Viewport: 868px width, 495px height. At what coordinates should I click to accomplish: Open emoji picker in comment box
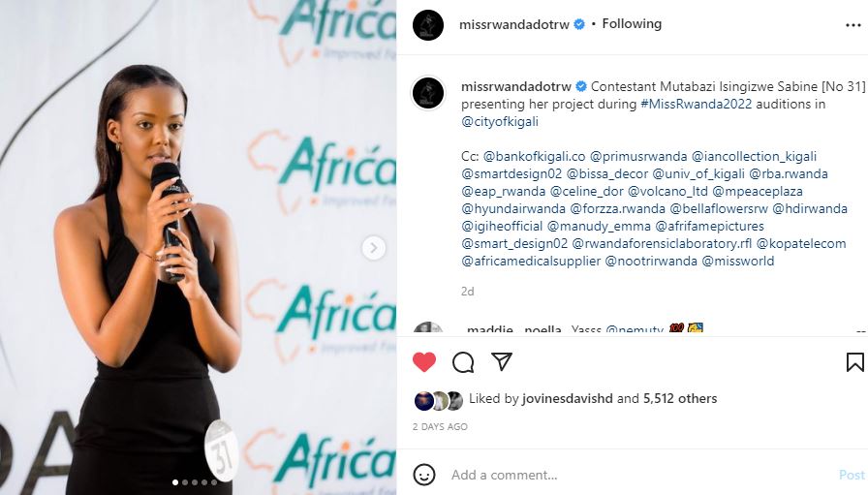pos(424,475)
